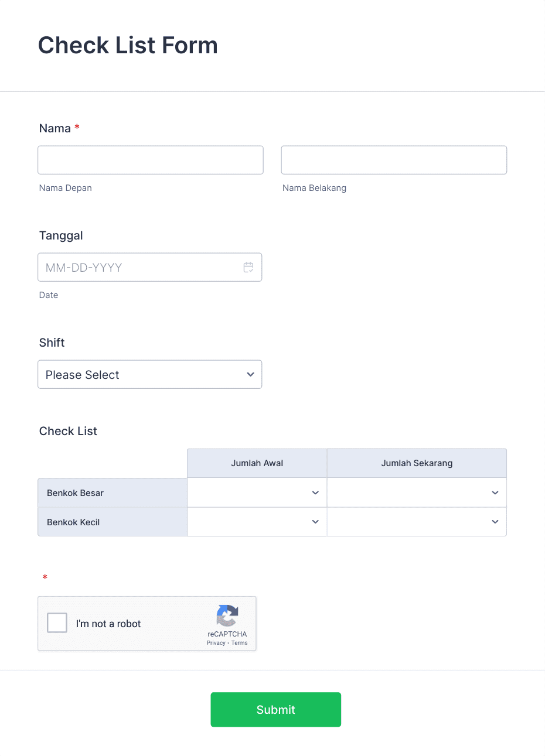Click the MM-DD-YYYY date input field

point(150,268)
